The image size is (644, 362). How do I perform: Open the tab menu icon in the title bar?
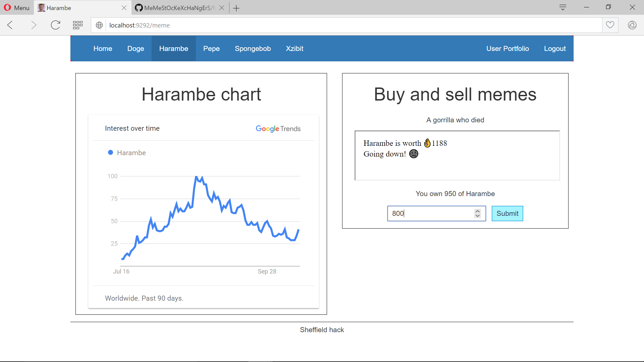[x=563, y=7]
